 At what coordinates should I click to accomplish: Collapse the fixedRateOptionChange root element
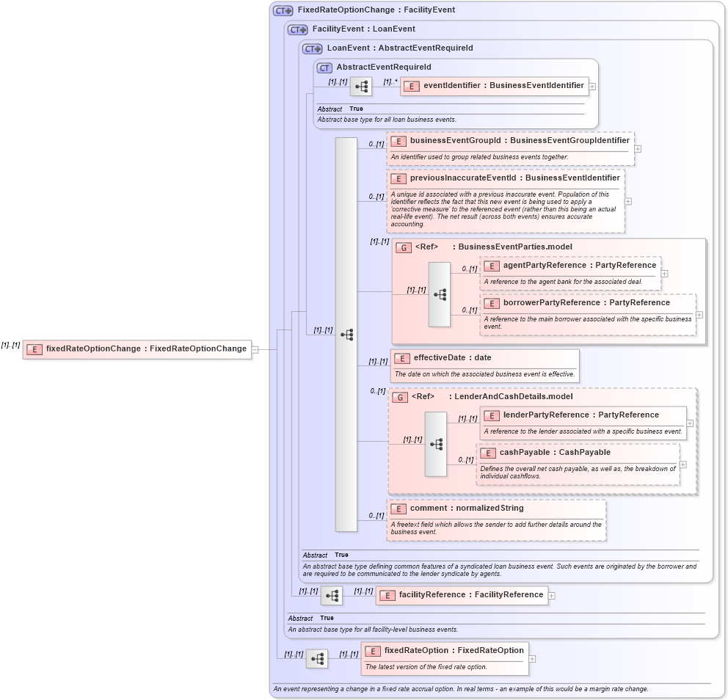coord(255,349)
